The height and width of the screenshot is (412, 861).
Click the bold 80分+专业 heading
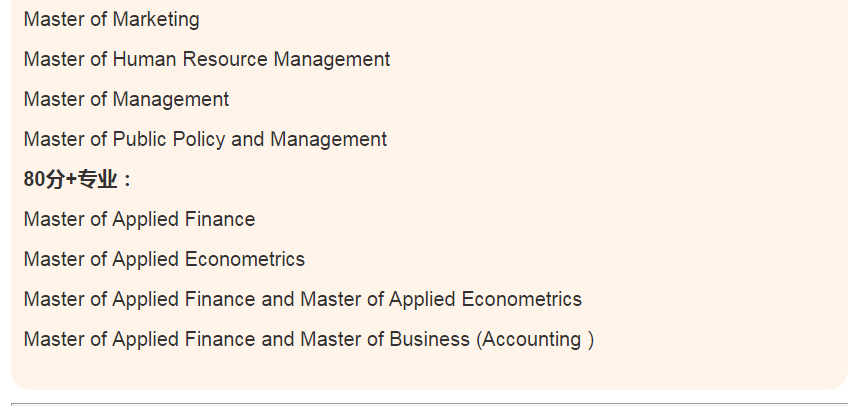(x=77, y=179)
